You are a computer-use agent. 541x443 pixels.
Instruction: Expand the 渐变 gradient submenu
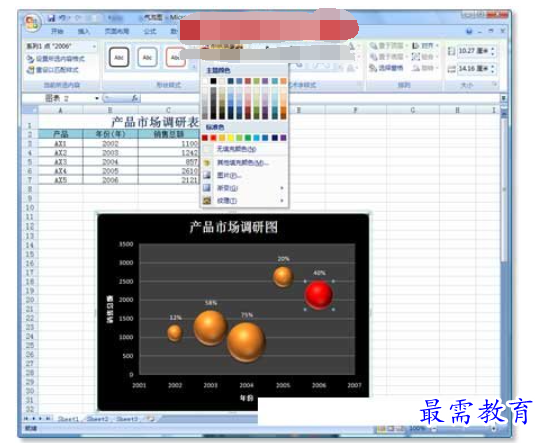[244, 188]
